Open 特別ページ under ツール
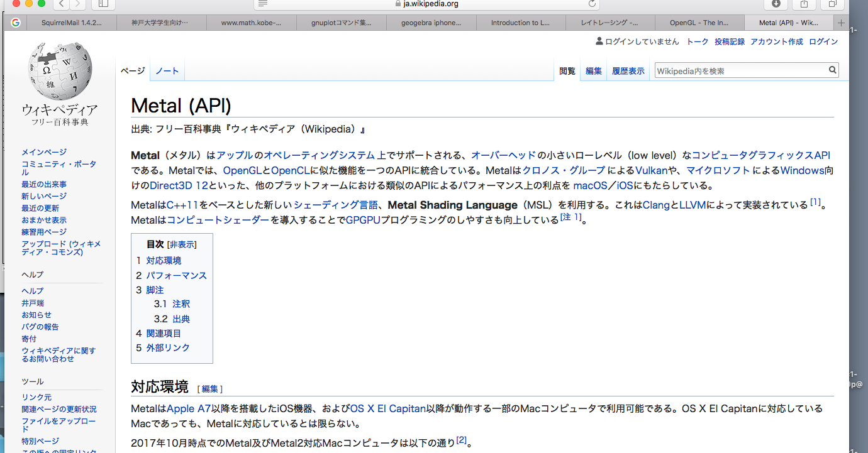 click(x=40, y=441)
